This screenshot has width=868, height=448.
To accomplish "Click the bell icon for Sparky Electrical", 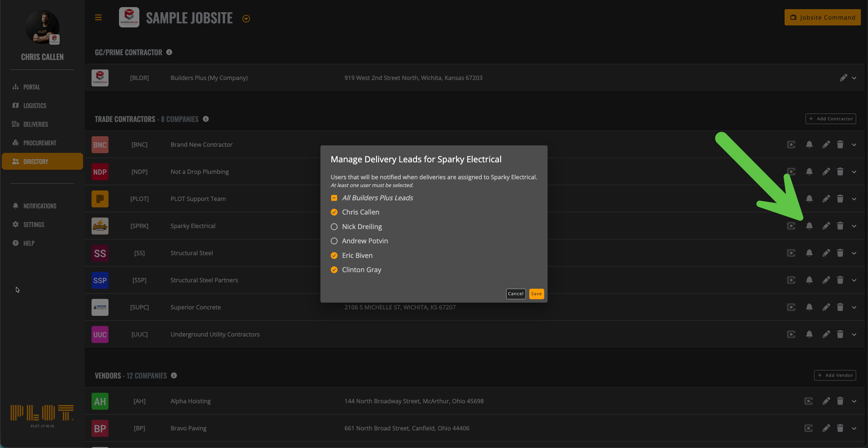I will [x=809, y=226].
